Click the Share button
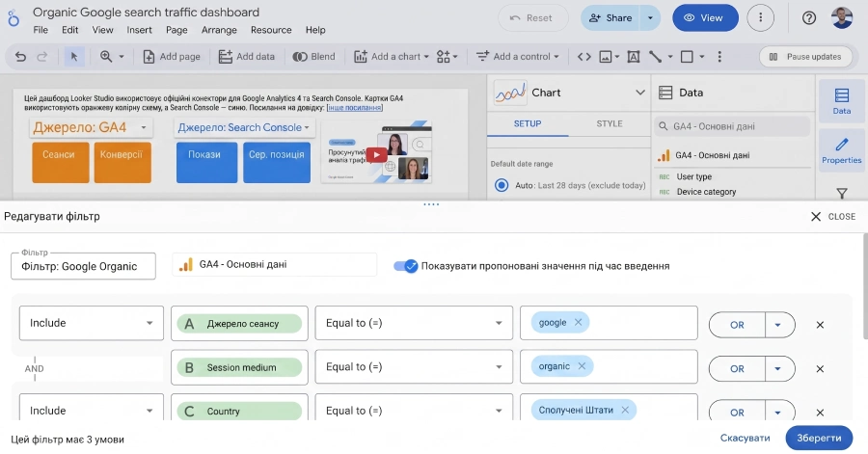The image size is (868, 454). tap(610, 18)
